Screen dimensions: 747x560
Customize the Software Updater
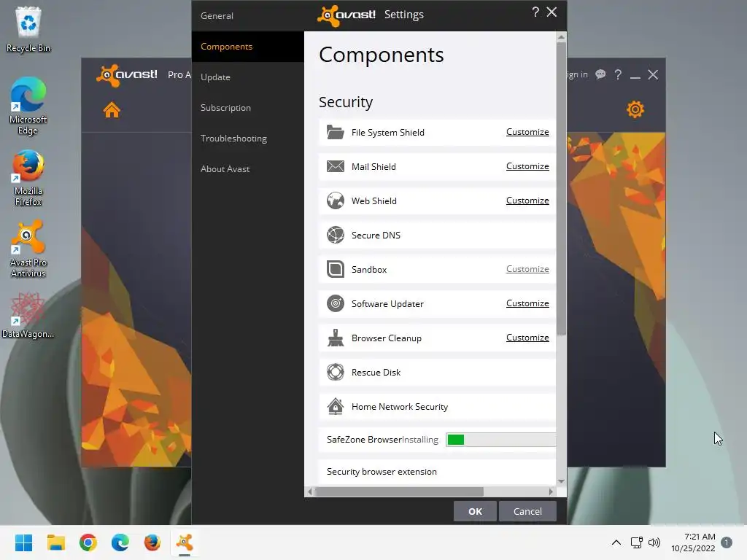point(527,303)
